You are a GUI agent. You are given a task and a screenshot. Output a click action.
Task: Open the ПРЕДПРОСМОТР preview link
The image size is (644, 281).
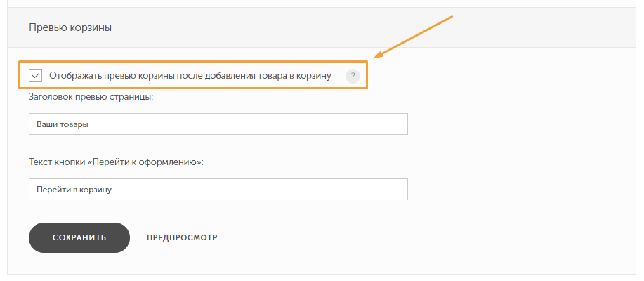183,237
